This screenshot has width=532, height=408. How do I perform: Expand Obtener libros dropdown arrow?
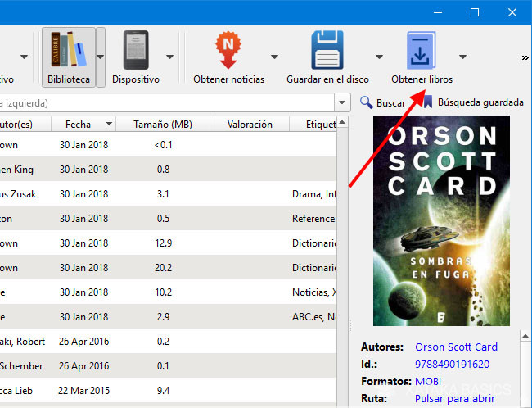point(462,57)
